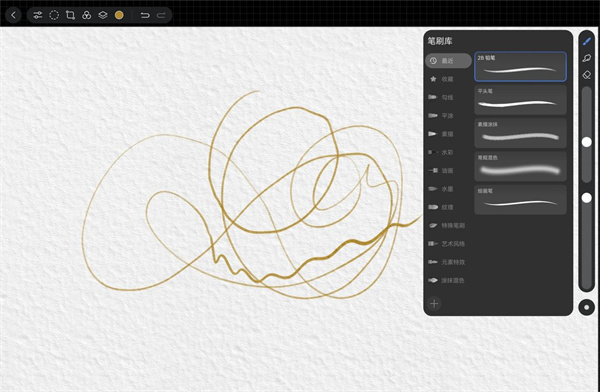Click the undo arrow
The height and width of the screenshot is (392, 600).
tap(145, 15)
